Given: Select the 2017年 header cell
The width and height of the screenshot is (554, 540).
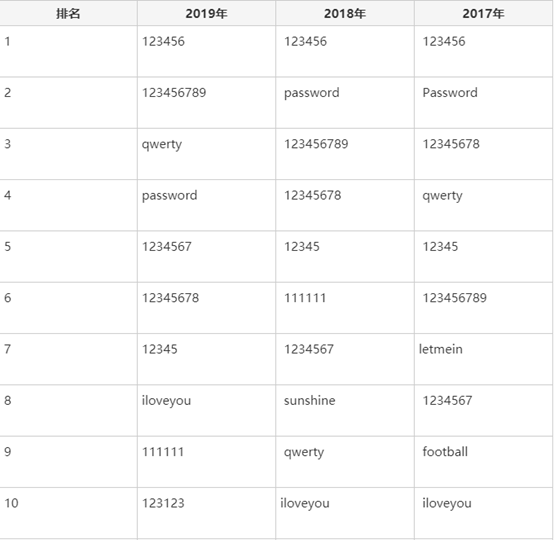Looking at the screenshot, I should (483, 13).
